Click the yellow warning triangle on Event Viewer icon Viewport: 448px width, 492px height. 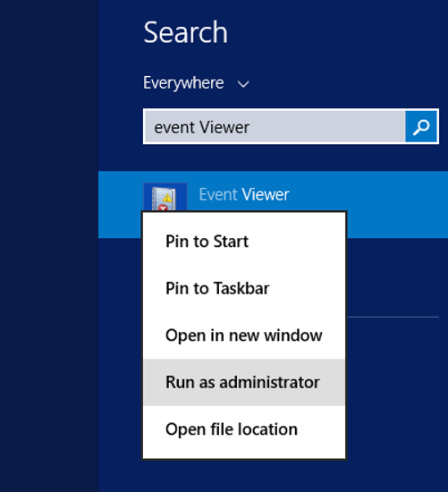[167, 198]
